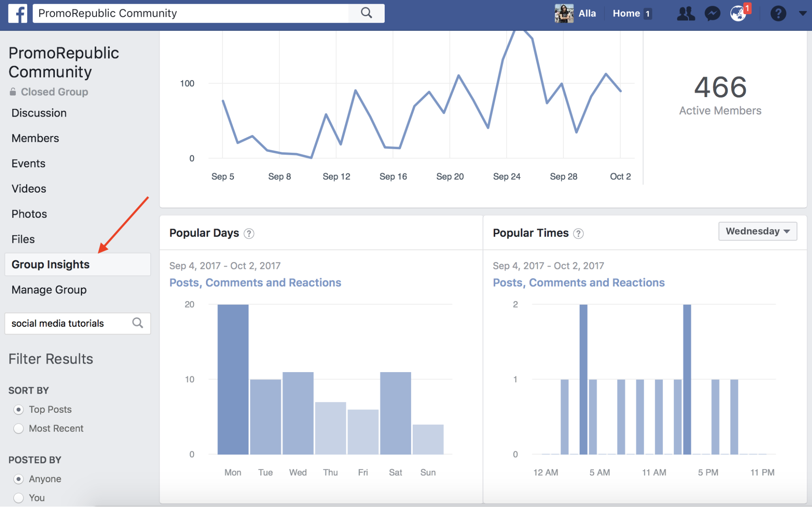Viewport: 812px width, 507px height.
Task: Click the Sep 24 label on line chart
Action: [507, 176]
